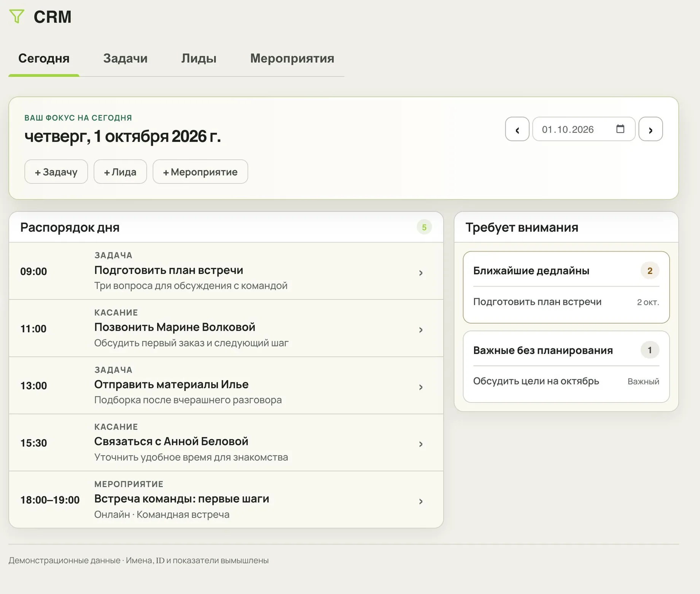
Task: Select the title Встреча команды: первые шаги
Action: 181,498
